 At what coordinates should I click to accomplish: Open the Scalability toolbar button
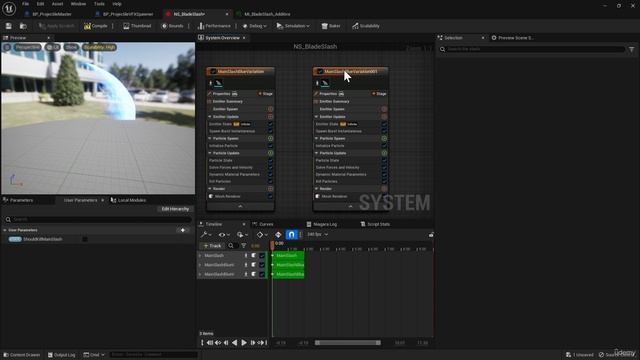point(366,26)
